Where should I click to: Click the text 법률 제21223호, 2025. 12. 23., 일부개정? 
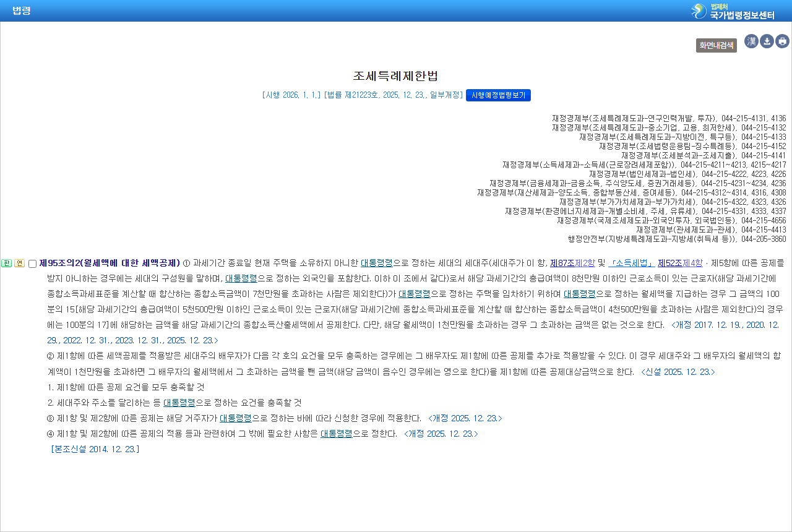[394, 95]
